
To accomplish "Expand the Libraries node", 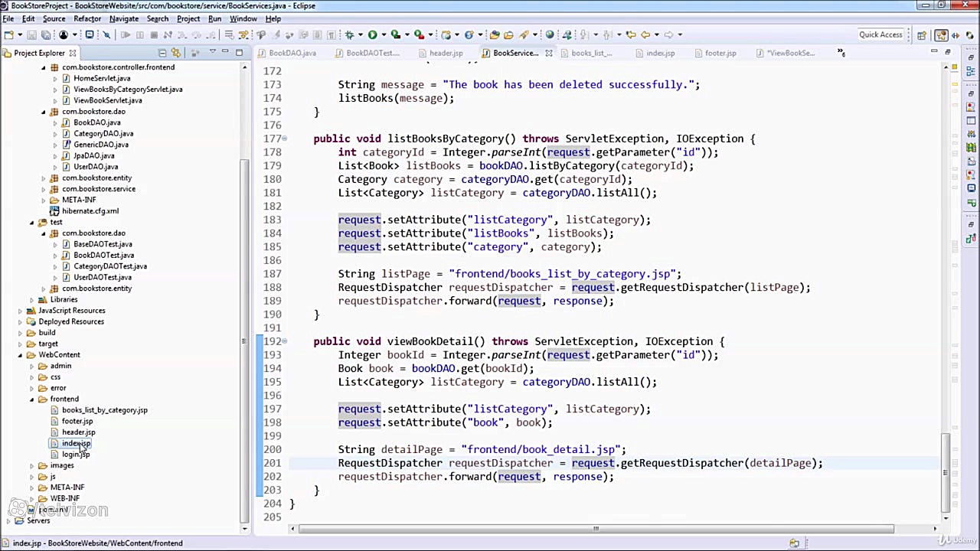I will 32,300.
